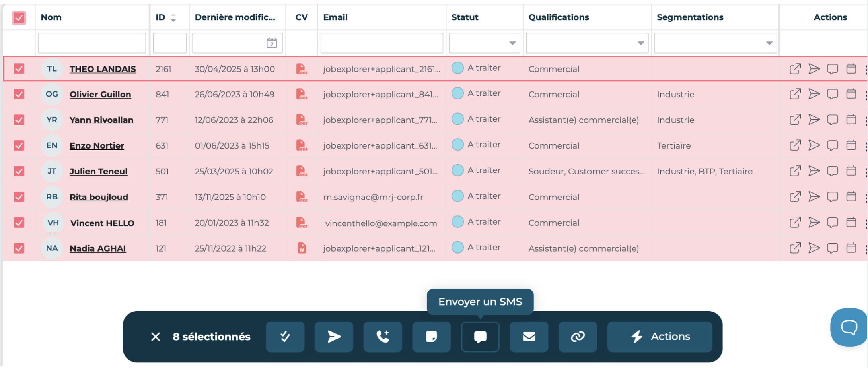The height and width of the screenshot is (368, 868).
Task: Click the ID filter input field
Action: coord(170,43)
